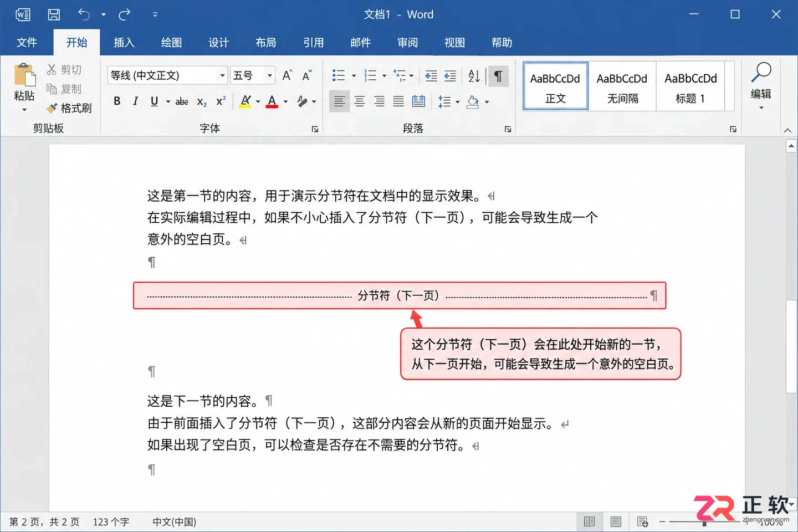Apply multilevel list
This screenshot has width=798, height=532.
(x=400, y=75)
